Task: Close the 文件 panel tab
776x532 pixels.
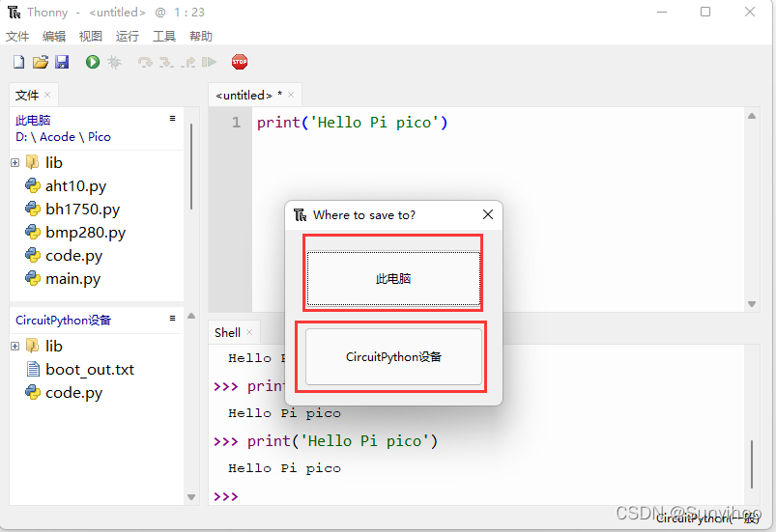Action: click(x=47, y=95)
